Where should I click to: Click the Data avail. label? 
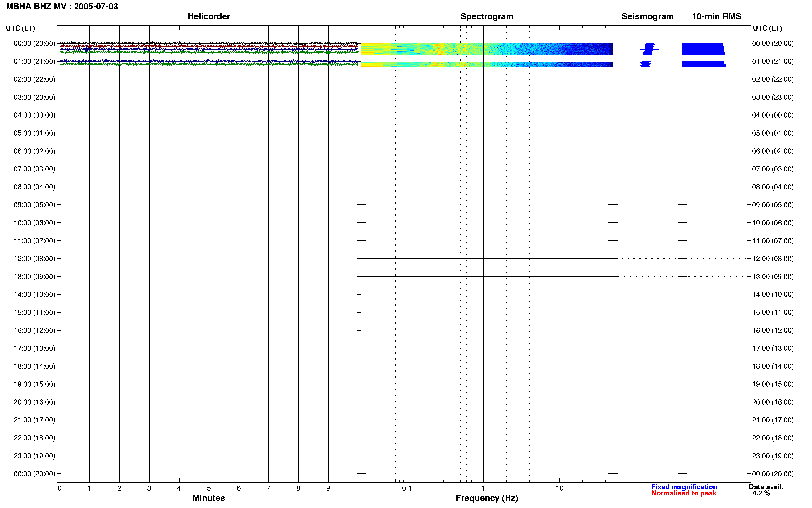click(x=766, y=487)
